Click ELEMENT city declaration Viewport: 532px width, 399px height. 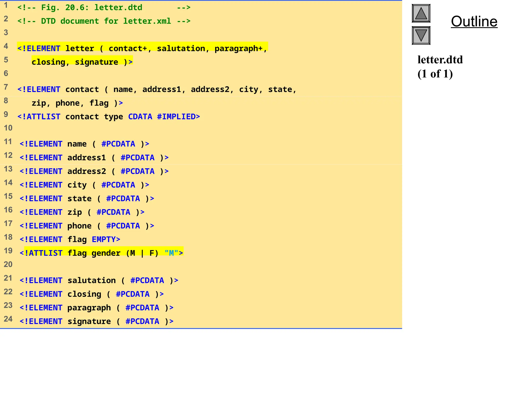pos(84,185)
